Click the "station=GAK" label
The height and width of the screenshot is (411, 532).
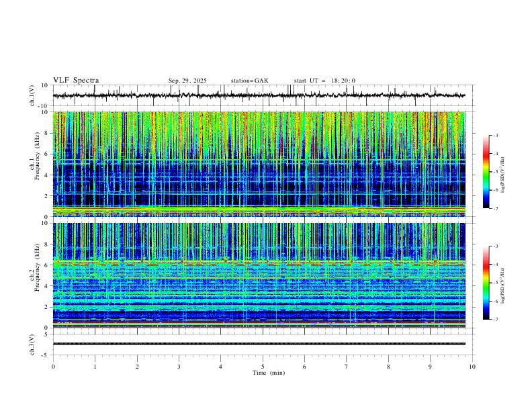[x=249, y=81]
